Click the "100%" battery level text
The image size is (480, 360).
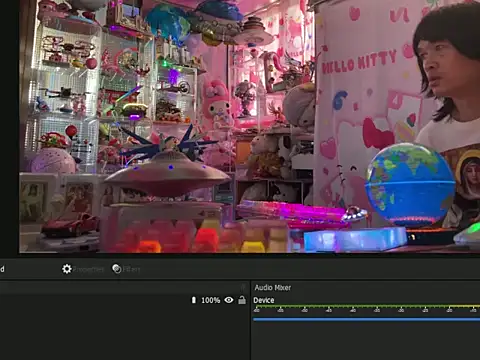pos(211,300)
